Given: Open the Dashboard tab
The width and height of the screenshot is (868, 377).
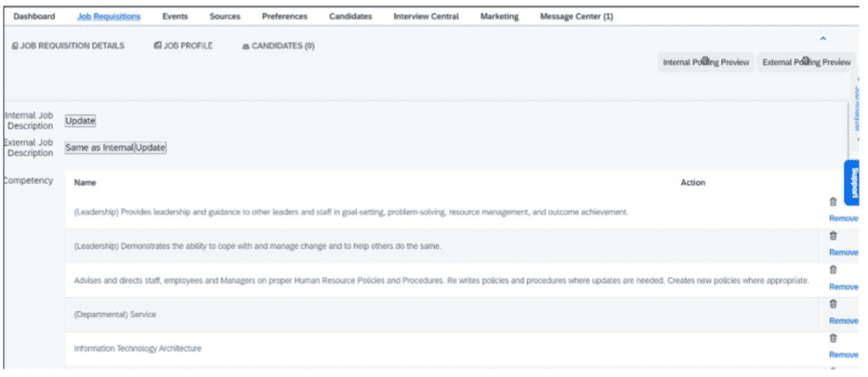Looking at the screenshot, I should pos(34,17).
